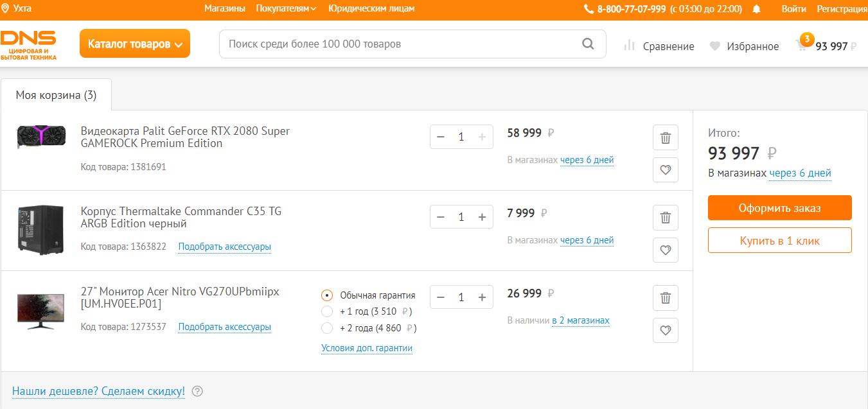Select the +1 год warranty option
Screen dimensions: 868x409
click(x=327, y=311)
